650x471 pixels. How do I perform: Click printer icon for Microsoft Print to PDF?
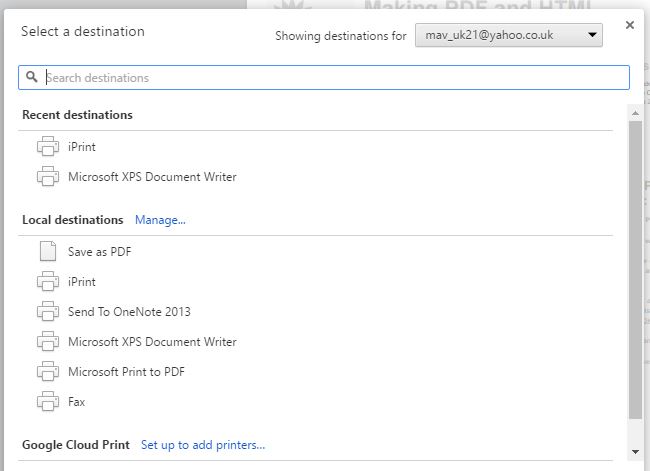[x=48, y=371]
